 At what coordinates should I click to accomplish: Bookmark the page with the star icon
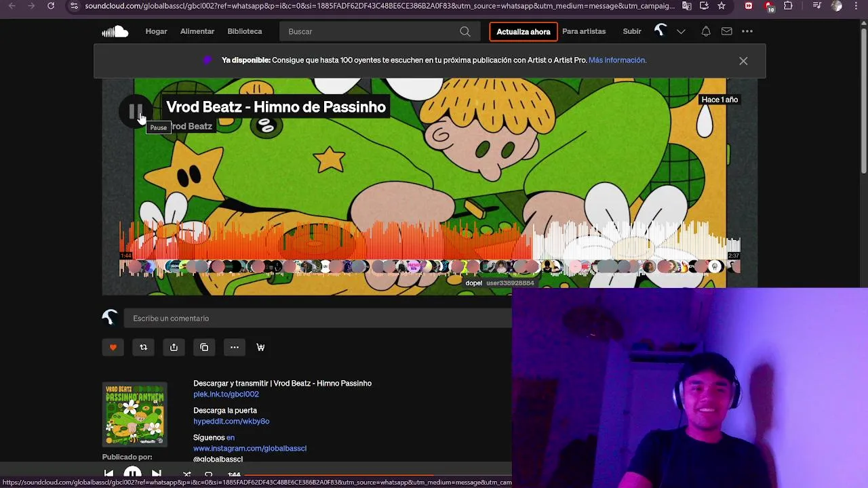722,6
